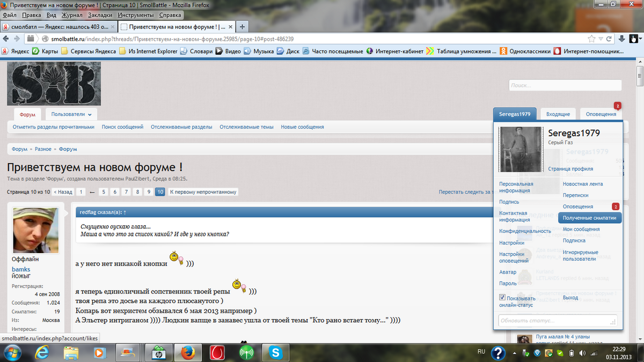Click the Полученные симпатии link
The image size is (644, 362).
[x=590, y=218]
